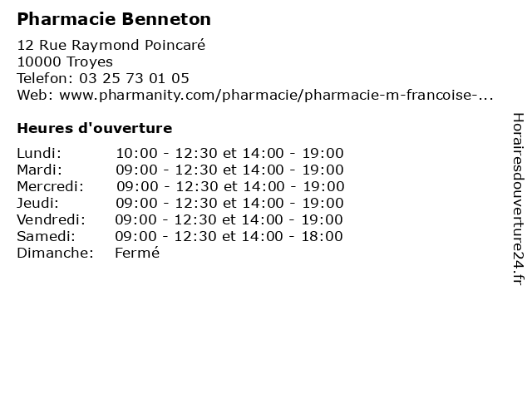Select the Dimanche row label
The height and width of the screenshot is (399, 532).
pos(55,253)
